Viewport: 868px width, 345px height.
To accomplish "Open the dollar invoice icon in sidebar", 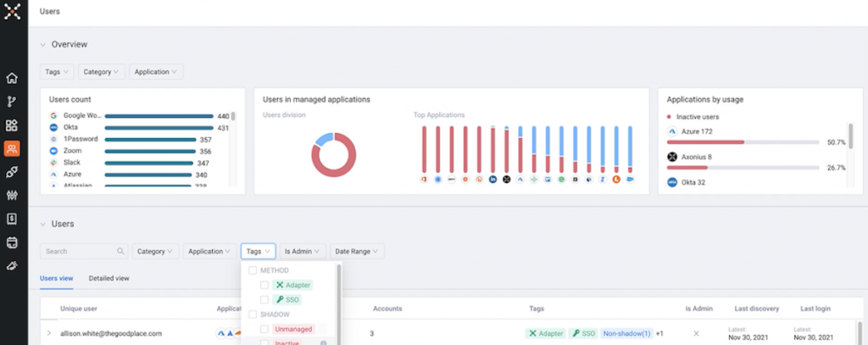I will [12, 220].
